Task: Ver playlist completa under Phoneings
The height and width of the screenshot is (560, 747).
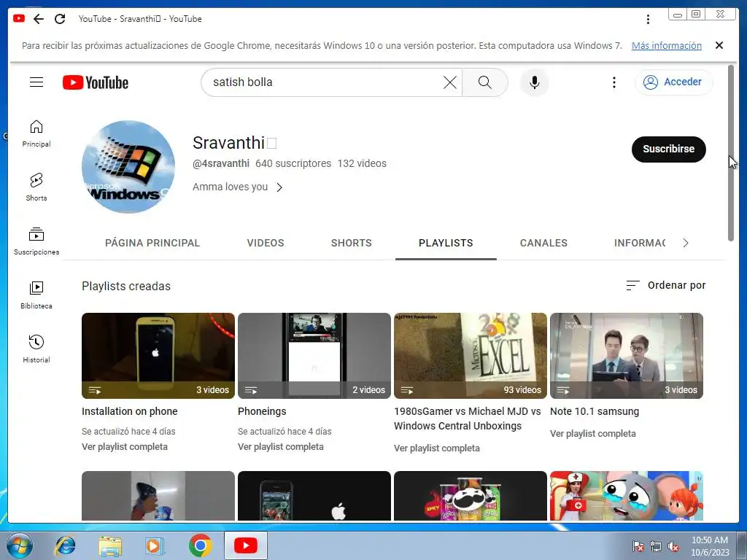Action: click(281, 447)
